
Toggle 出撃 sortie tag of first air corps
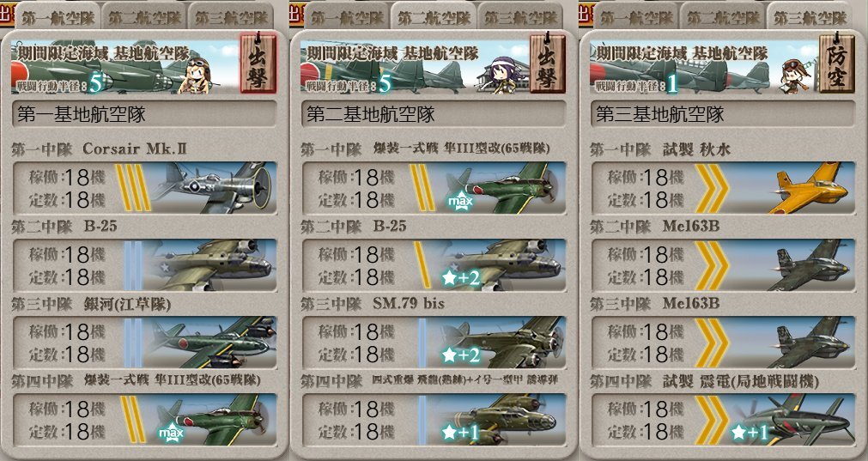tap(258, 64)
